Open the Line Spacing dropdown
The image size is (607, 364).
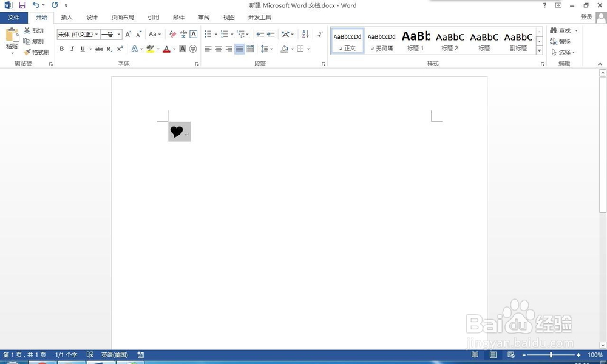click(266, 49)
